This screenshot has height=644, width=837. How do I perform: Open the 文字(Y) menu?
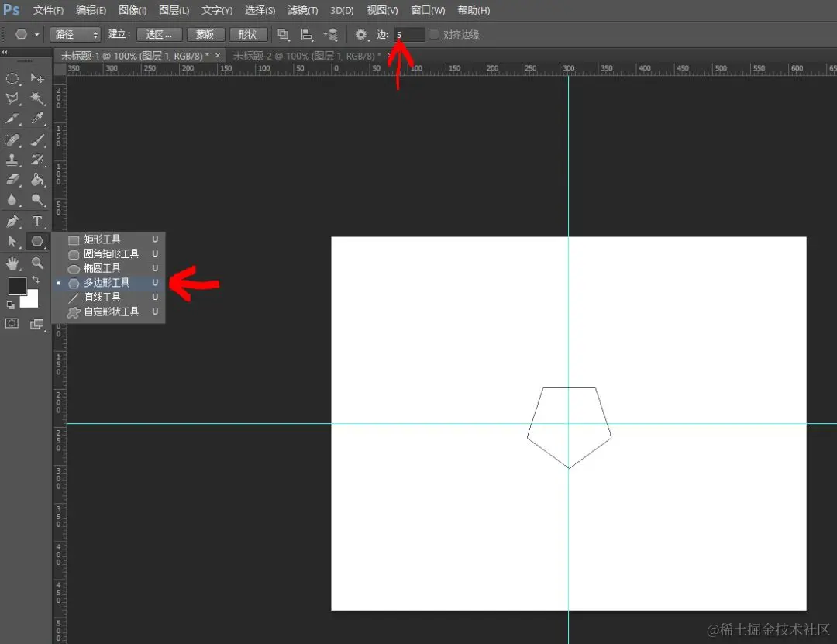click(217, 10)
